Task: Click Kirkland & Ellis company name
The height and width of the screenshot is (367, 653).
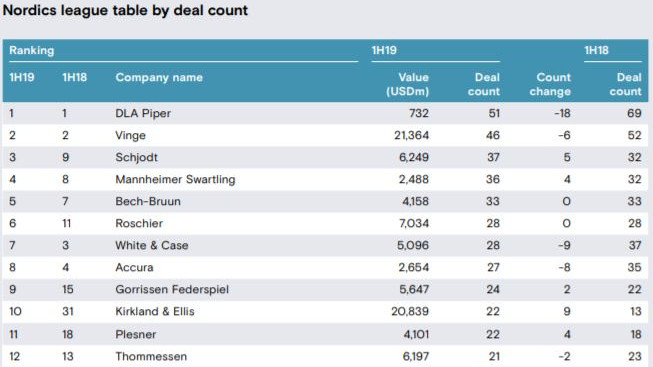Action: point(155,312)
